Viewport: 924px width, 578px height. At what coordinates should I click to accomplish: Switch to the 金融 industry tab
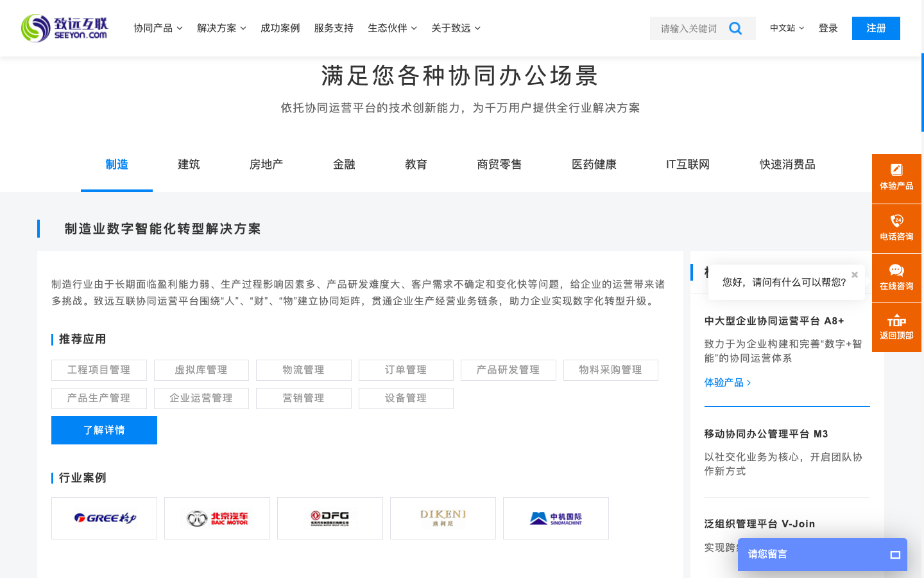pos(344,164)
